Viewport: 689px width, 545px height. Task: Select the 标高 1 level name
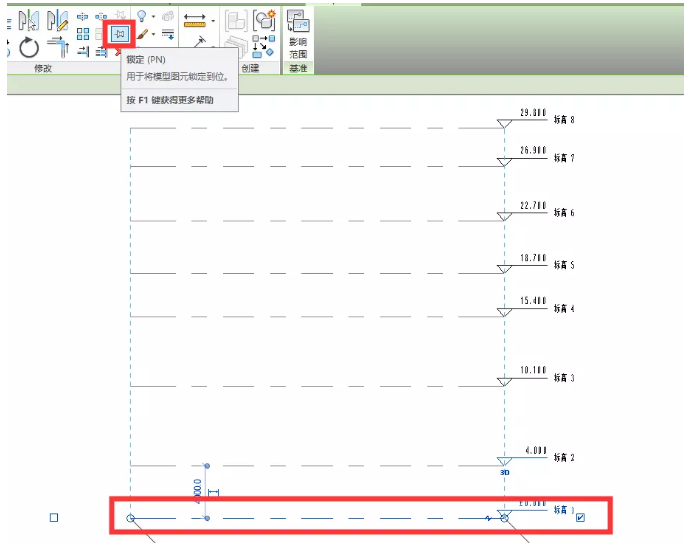click(x=564, y=510)
